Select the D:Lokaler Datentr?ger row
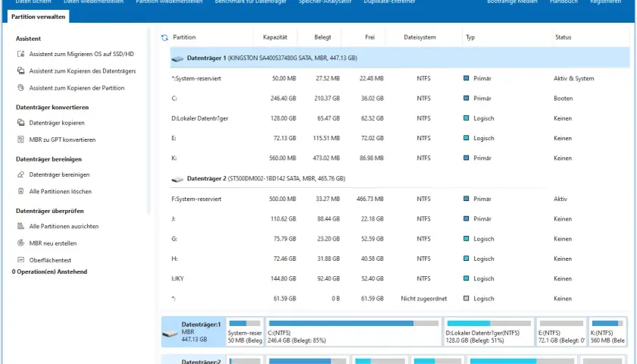The height and width of the screenshot is (364, 637). 400,118
